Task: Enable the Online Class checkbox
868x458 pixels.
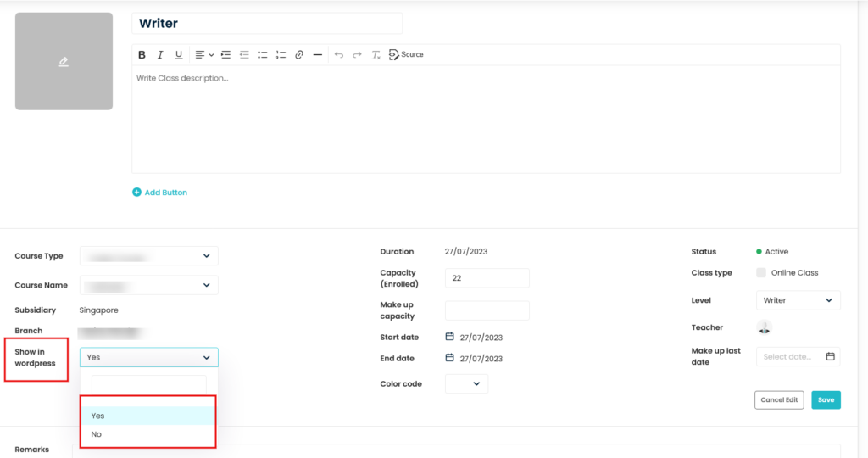Action: [x=760, y=273]
